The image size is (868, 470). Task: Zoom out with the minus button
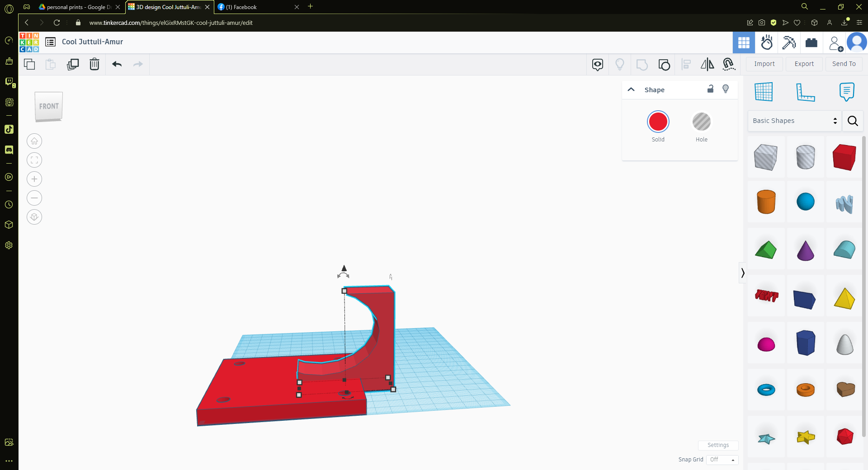click(x=34, y=198)
